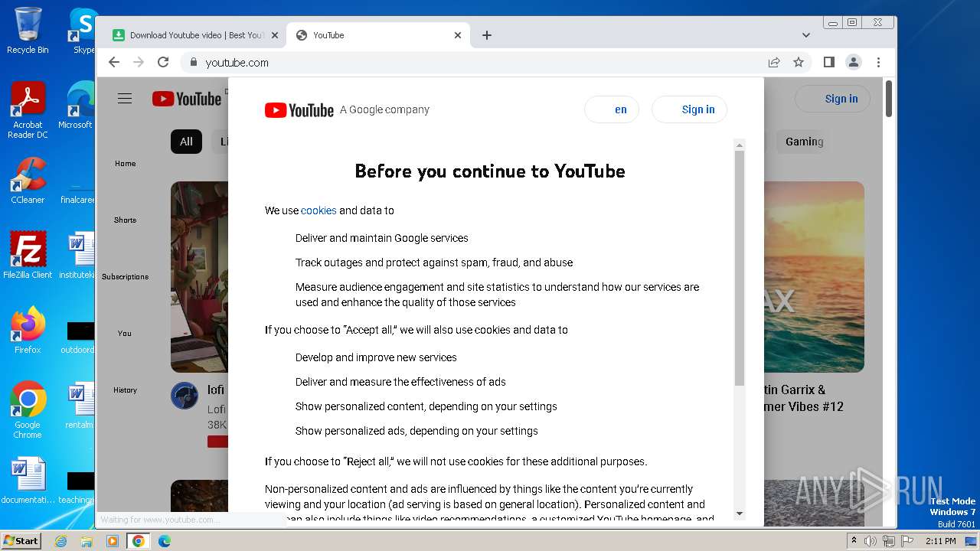Click the lofi video thumbnail
The image size is (980, 551).
pyautogui.click(x=199, y=277)
